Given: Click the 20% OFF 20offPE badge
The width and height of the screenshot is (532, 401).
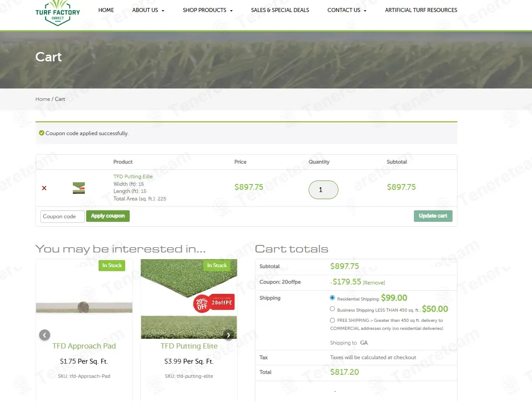Looking at the screenshot, I should (214, 303).
